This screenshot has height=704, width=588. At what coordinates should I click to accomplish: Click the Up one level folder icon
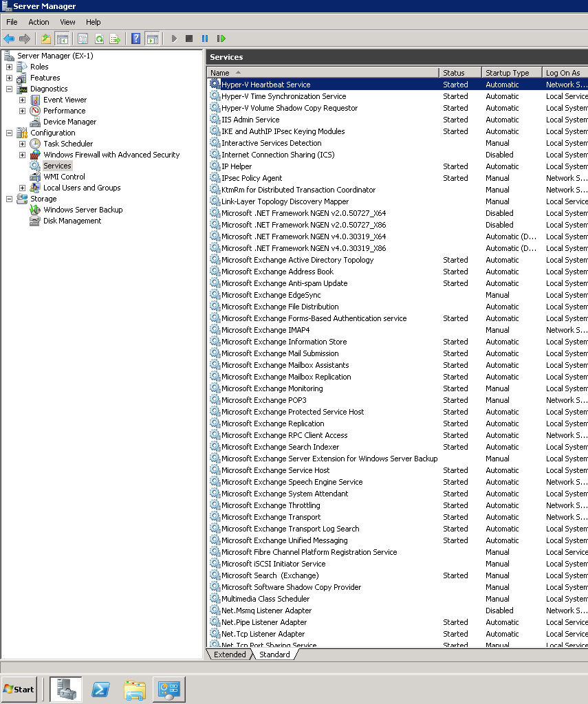pyautogui.click(x=46, y=38)
